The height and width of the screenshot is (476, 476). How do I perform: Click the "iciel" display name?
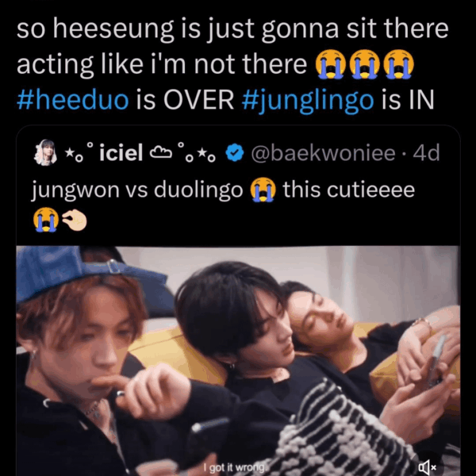coord(121,152)
